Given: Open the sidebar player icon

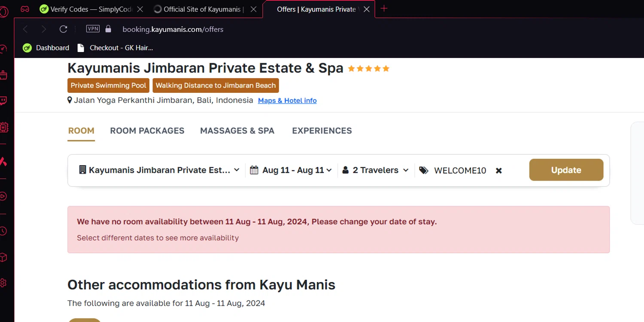Looking at the screenshot, I should click(3, 196).
